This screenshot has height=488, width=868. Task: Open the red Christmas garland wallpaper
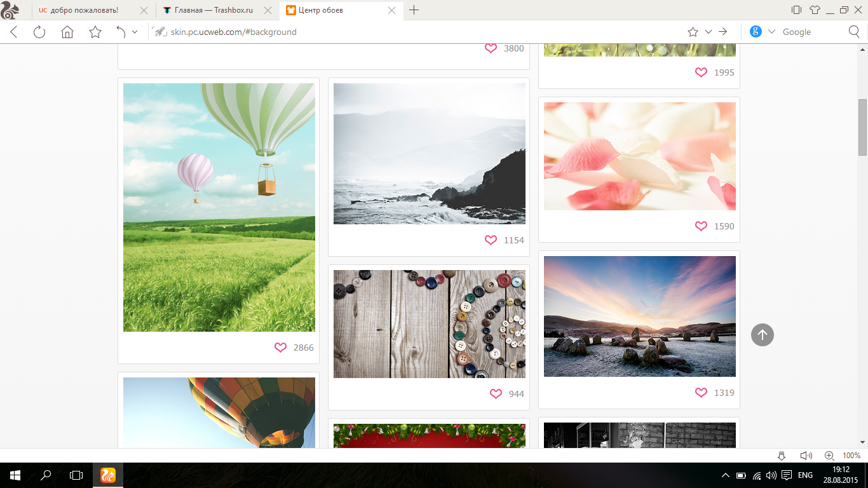[430, 436]
